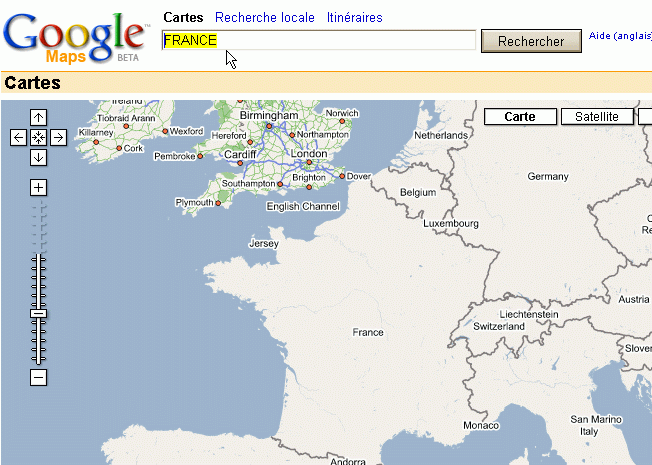Click the Brighton city marker
This screenshot has height=465, width=652.
[309, 187]
